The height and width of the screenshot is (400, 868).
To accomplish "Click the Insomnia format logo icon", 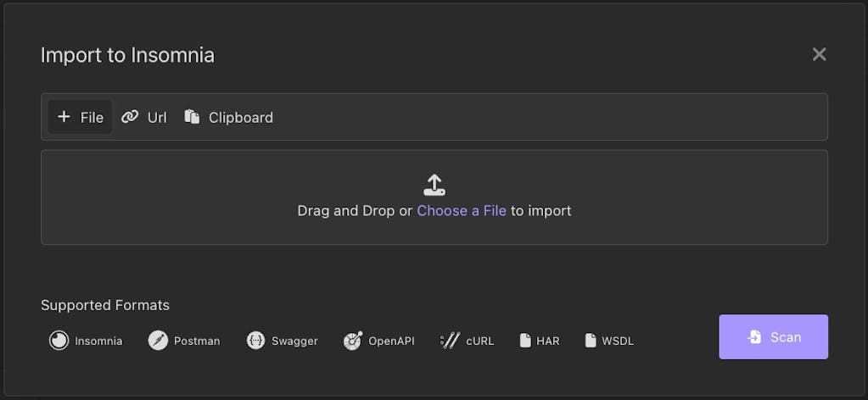I will (59, 341).
